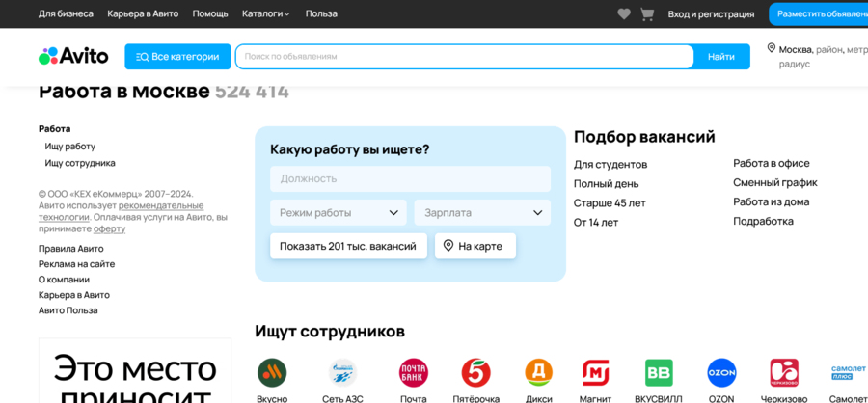Click location pin next to Москва
868x403 pixels.
[x=772, y=48]
